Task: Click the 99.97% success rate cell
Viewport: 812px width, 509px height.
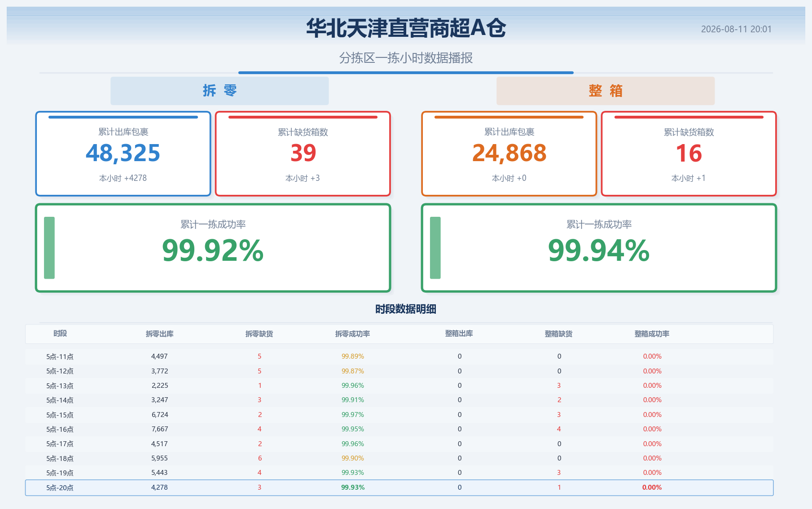Action: tap(353, 415)
